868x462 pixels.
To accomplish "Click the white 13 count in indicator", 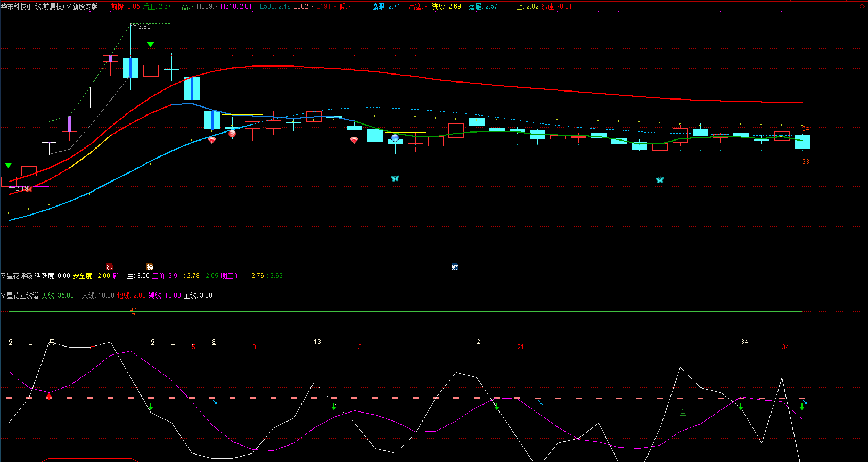I will point(317,342).
